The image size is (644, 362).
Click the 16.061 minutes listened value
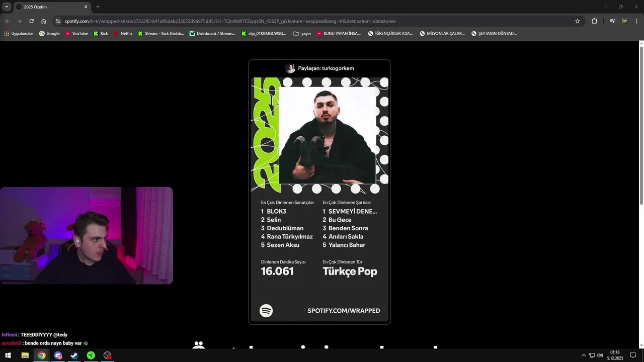(x=277, y=271)
